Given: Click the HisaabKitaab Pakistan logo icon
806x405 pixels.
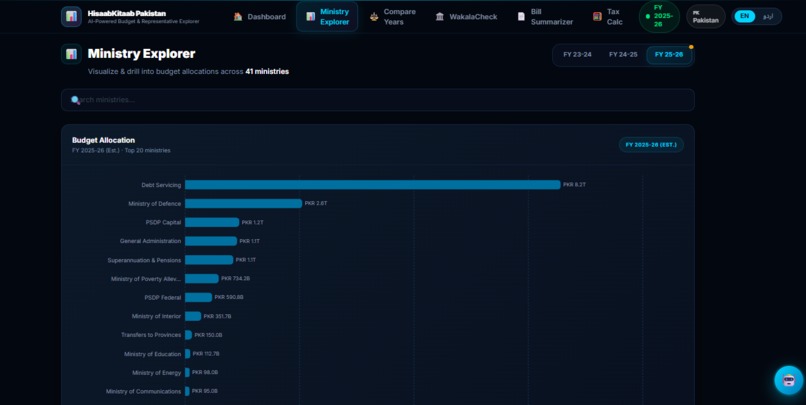Looking at the screenshot, I should [x=71, y=16].
